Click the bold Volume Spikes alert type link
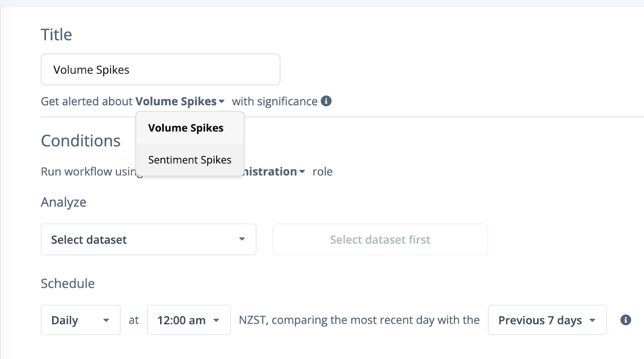The image size is (644, 359). pos(176,101)
